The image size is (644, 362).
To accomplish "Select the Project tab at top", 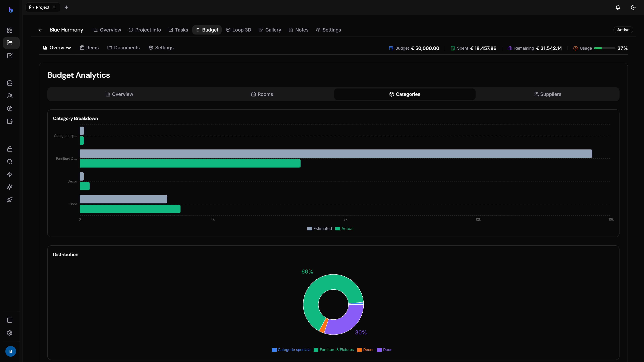I will (x=43, y=7).
